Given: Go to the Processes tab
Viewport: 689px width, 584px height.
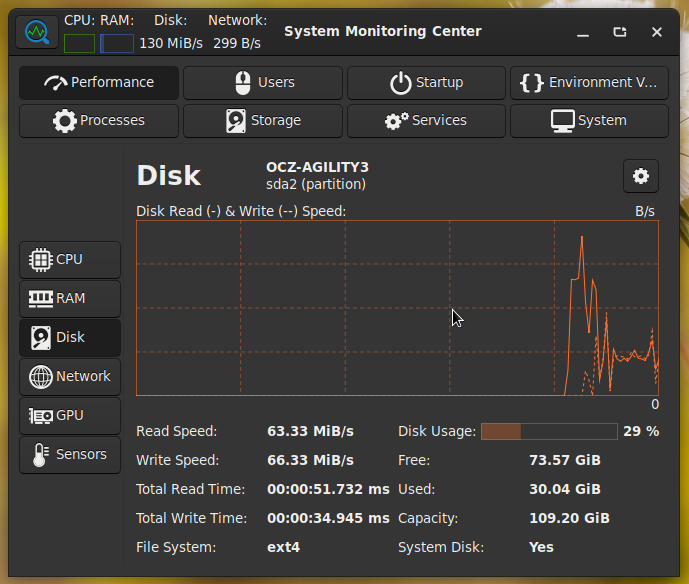Looking at the screenshot, I should pyautogui.click(x=99, y=121).
